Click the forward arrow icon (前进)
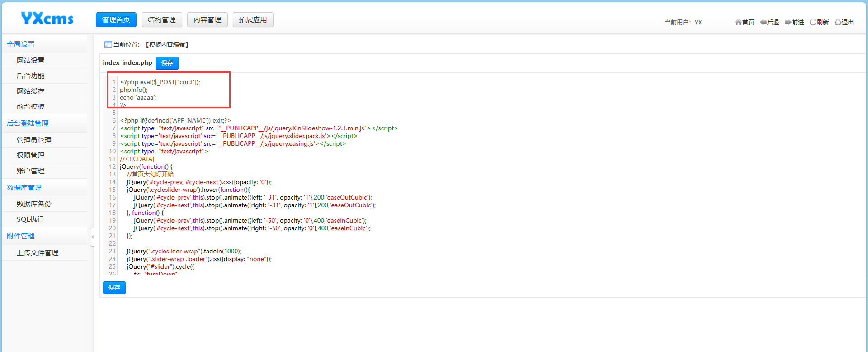868x352 pixels. pyautogui.click(x=788, y=22)
